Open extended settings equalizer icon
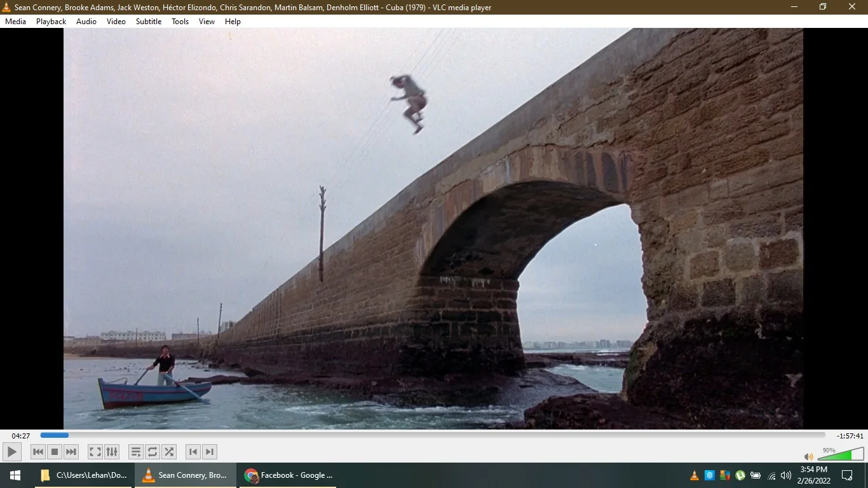868x488 pixels. (112, 452)
